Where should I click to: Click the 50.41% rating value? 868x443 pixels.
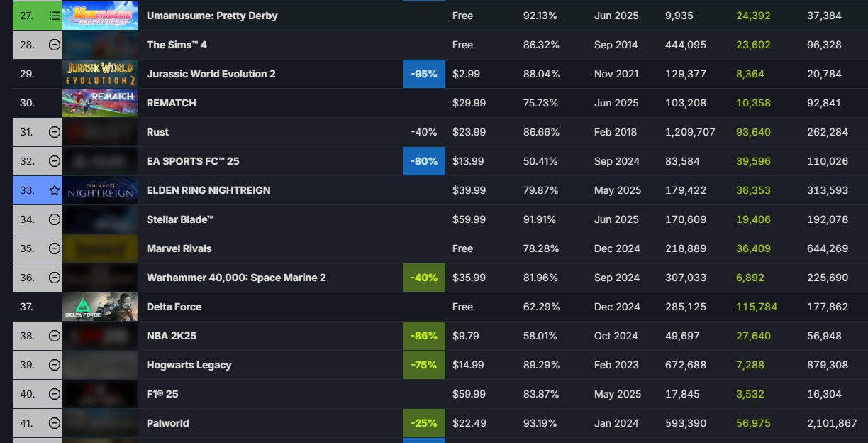click(x=541, y=161)
